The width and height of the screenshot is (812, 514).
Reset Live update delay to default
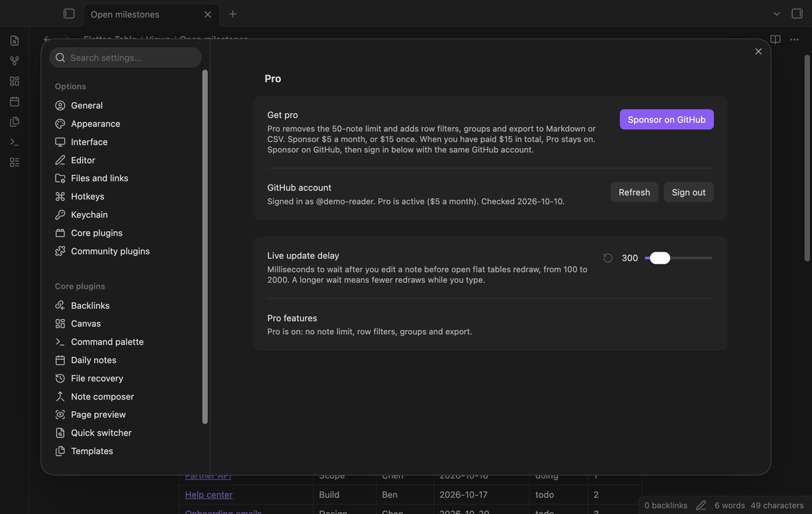(x=608, y=258)
